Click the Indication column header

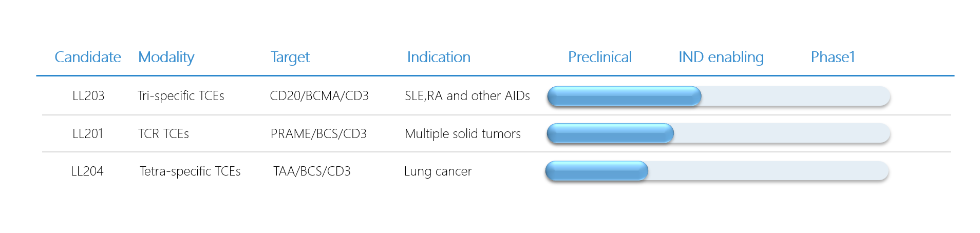(439, 57)
